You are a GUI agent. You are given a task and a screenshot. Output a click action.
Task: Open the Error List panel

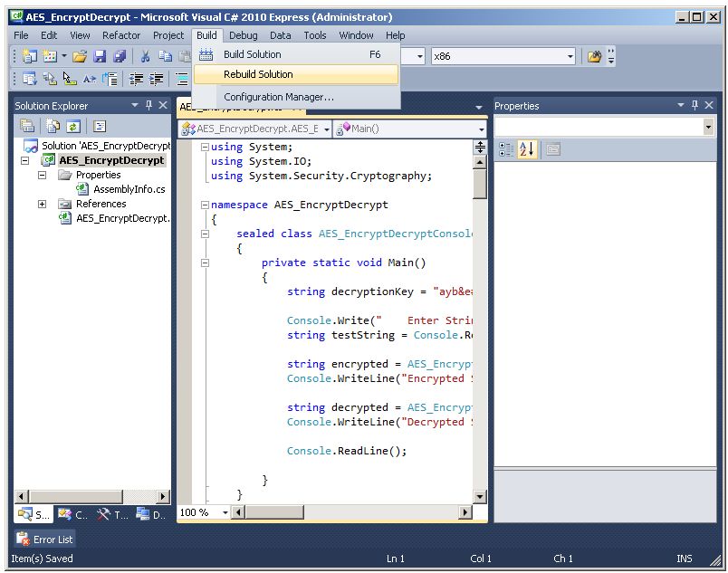point(45,540)
